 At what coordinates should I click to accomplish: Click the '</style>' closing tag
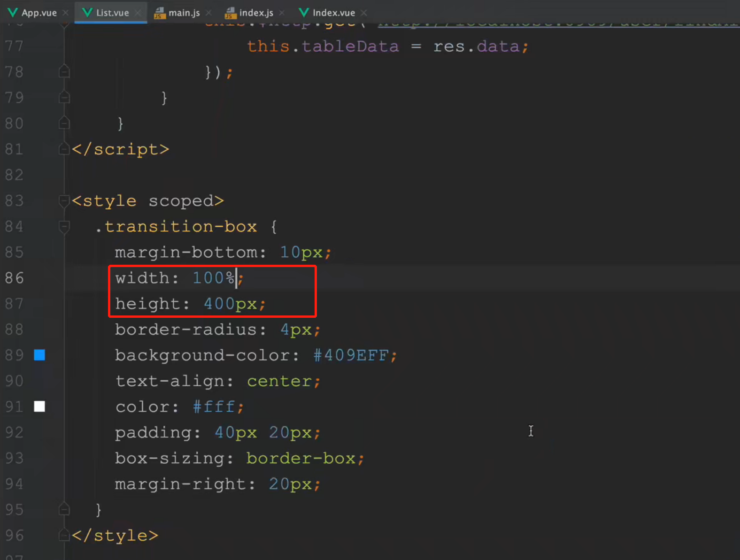(115, 536)
